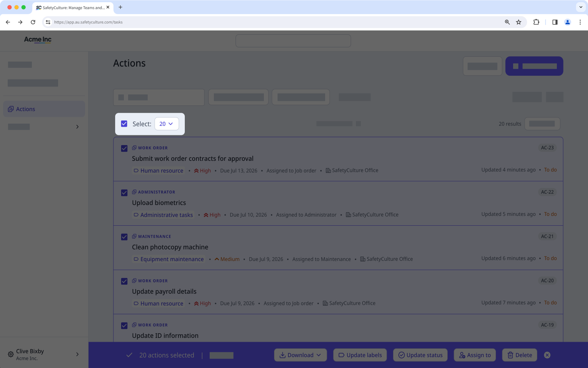
Task: Open the Select 20 count dropdown
Action: pos(167,124)
